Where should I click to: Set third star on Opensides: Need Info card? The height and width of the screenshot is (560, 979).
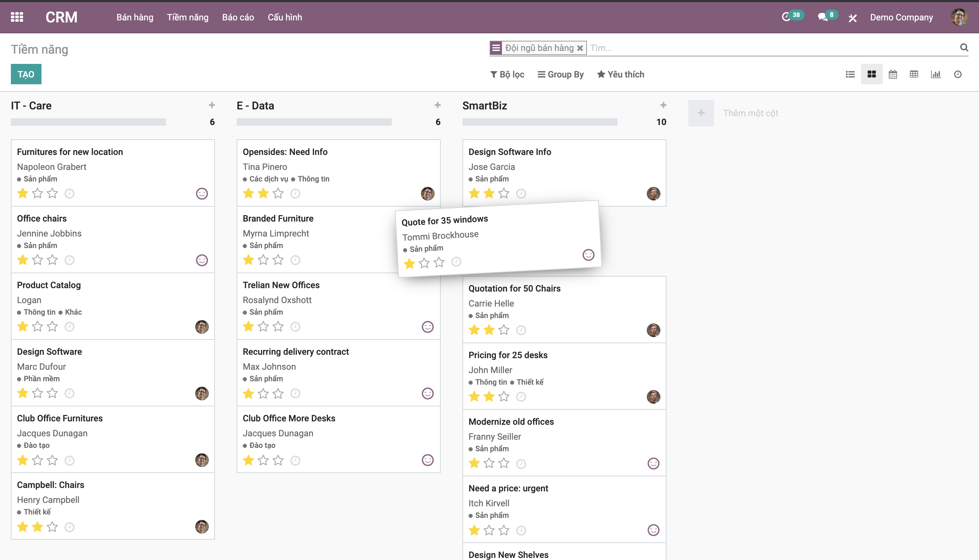pyautogui.click(x=278, y=193)
